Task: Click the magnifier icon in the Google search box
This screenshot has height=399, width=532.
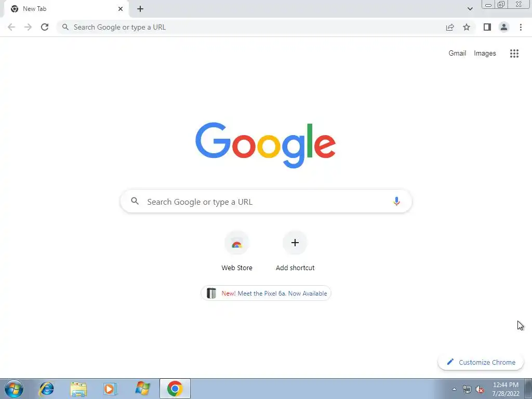Action: [135, 201]
